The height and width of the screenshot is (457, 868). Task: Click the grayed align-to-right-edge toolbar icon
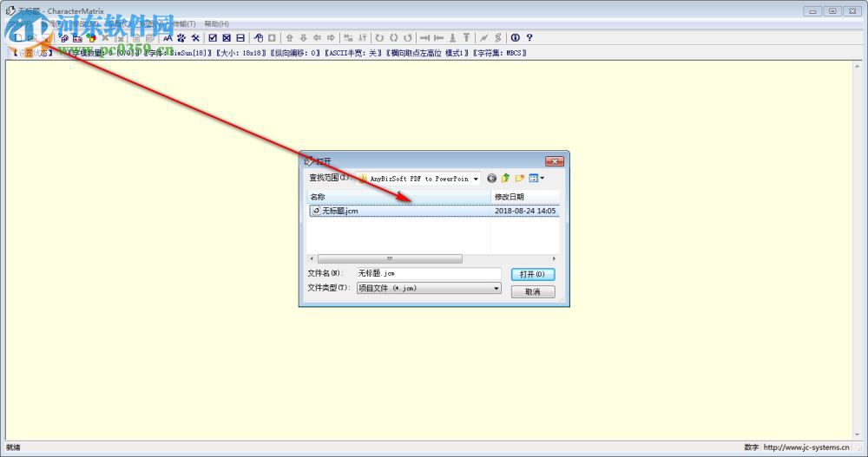[424, 37]
